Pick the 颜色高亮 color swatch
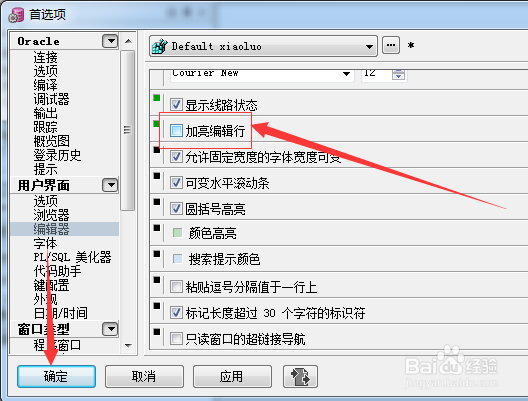The image size is (528, 401). coord(177,233)
